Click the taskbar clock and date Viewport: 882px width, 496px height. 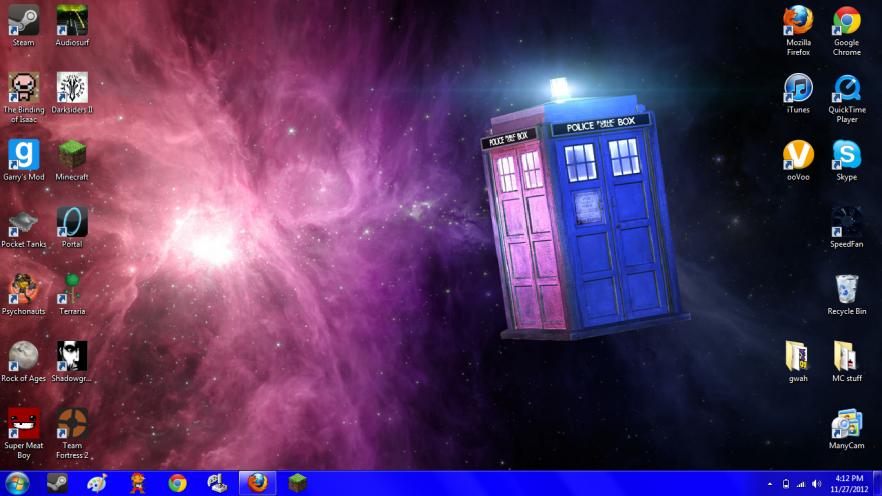coord(847,484)
